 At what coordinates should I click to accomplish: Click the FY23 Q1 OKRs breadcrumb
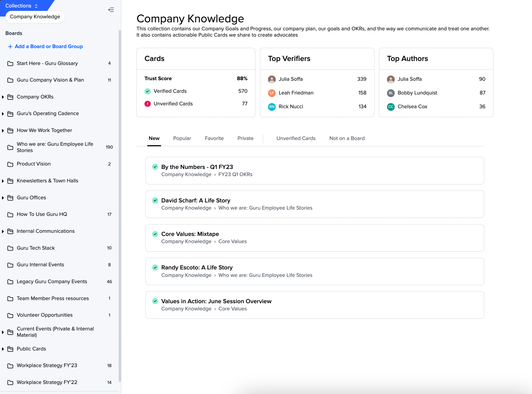(x=235, y=174)
